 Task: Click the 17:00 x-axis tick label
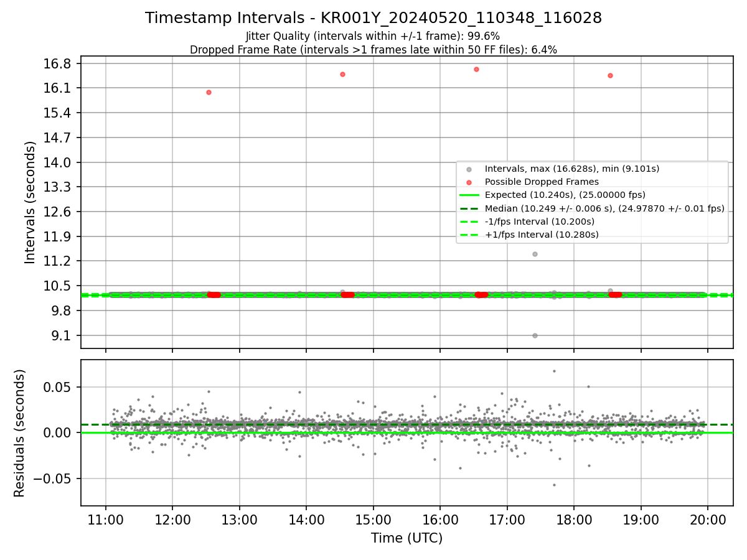click(507, 520)
